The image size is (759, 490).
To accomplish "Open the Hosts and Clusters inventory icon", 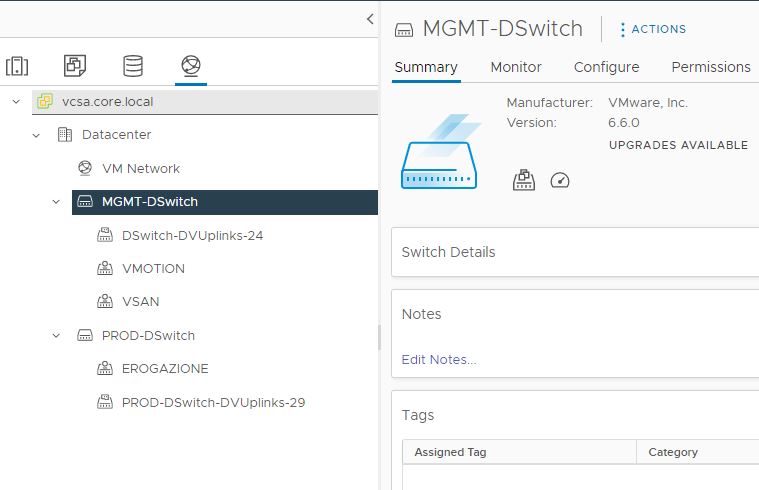I will coord(17,66).
